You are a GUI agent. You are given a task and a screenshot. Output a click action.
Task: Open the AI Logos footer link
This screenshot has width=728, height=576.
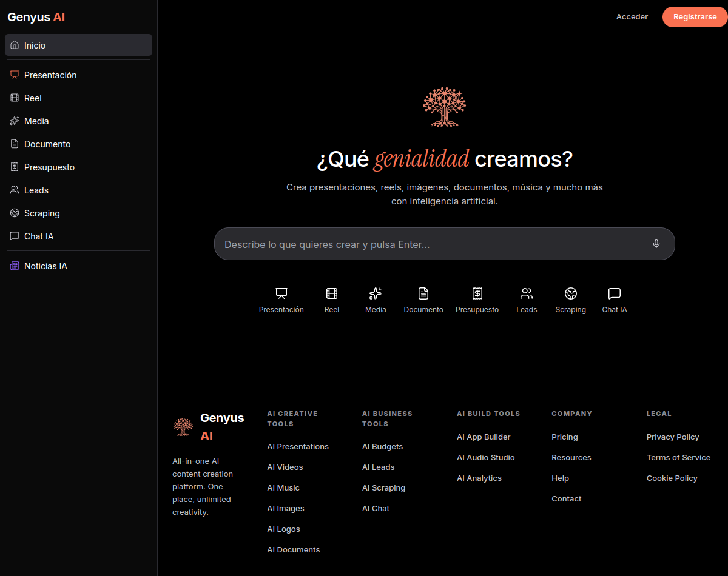point(284,529)
